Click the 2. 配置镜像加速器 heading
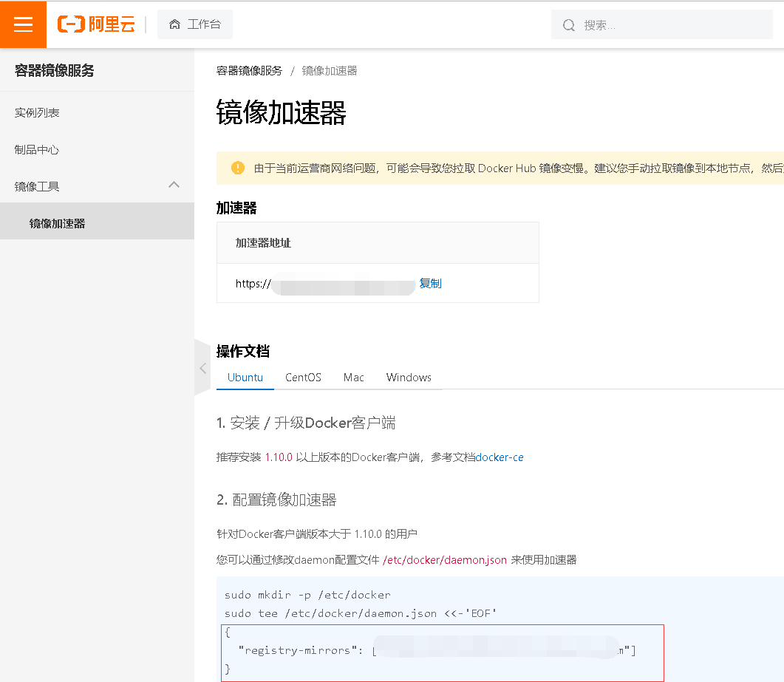 [x=276, y=499]
